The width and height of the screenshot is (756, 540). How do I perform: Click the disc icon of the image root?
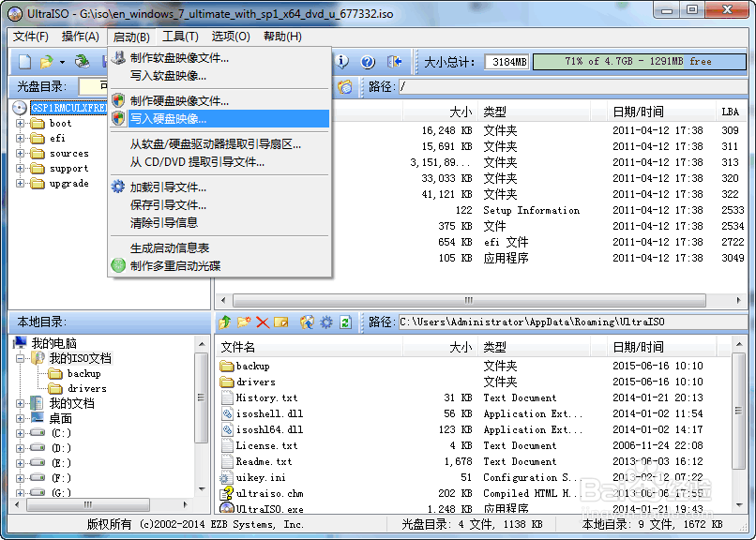point(20,108)
